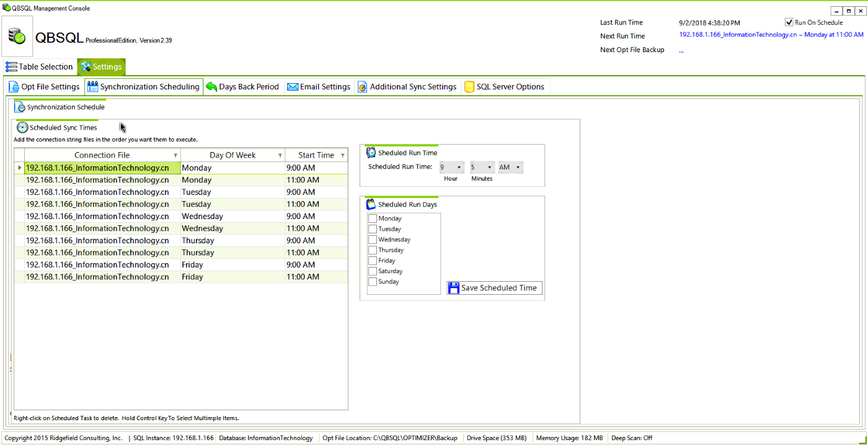Screen dimensions: 868x445
Task: Select the Friday 11:00 AM connection file cell
Action: coord(102,277)
